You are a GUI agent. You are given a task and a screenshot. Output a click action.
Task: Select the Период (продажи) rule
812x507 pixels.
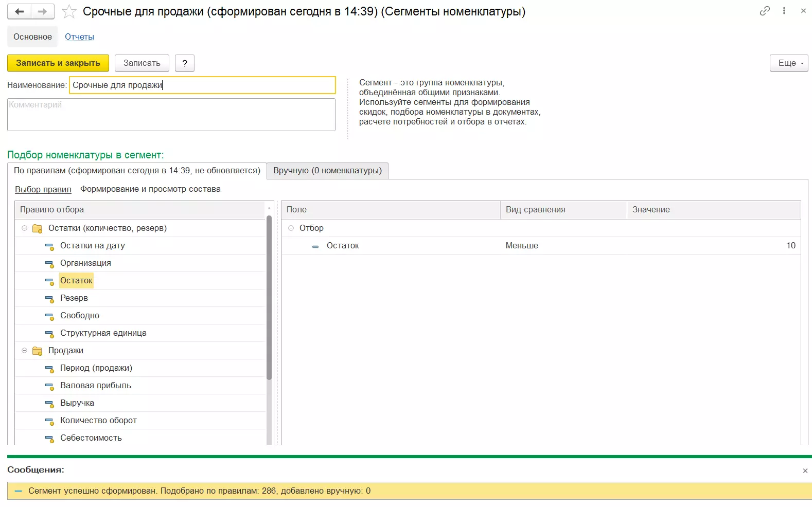96,368
